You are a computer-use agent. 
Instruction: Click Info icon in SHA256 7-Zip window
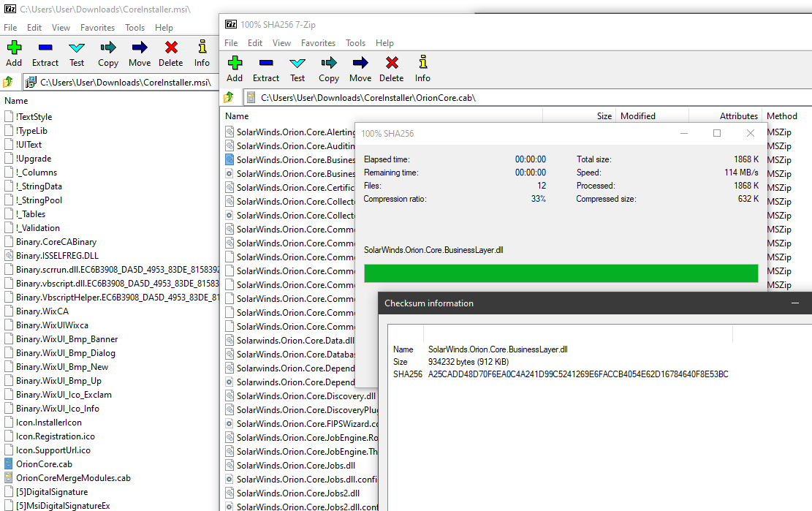click(422, 61)
